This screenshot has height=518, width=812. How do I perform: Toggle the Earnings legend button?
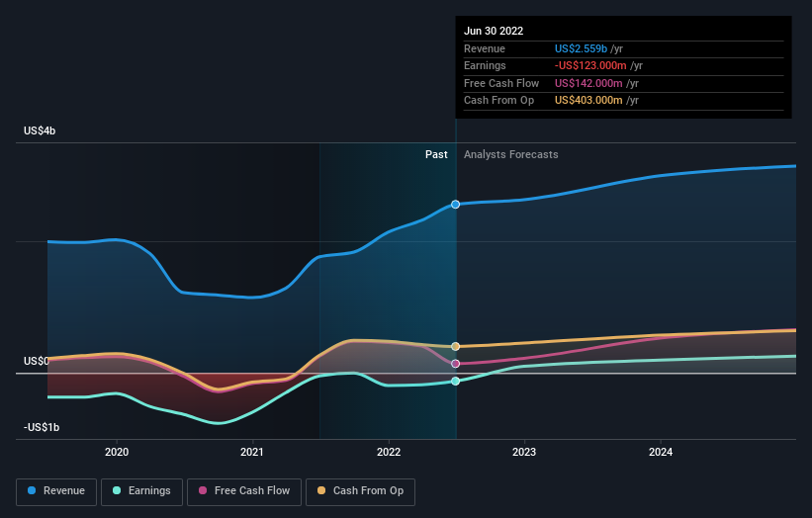141,491
